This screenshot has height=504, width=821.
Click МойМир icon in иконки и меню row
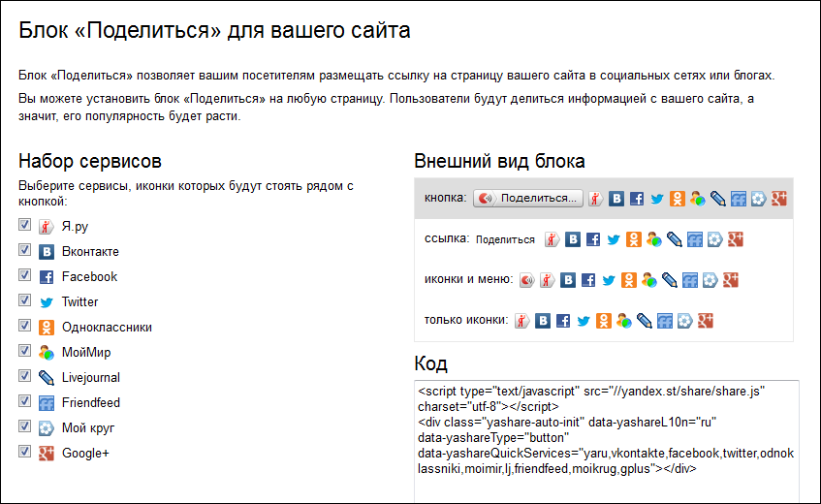point(648,280)
